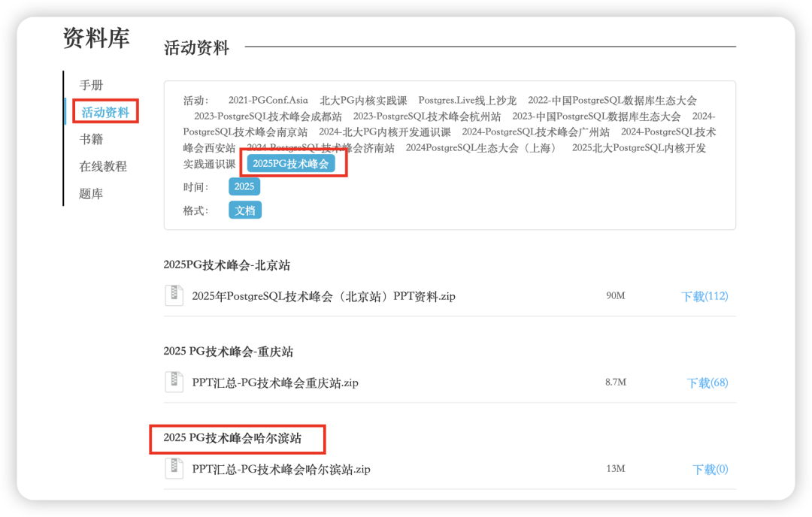
Task: Filter by 2024-北大PG内核开发通识课
Action: click(385, 132)
